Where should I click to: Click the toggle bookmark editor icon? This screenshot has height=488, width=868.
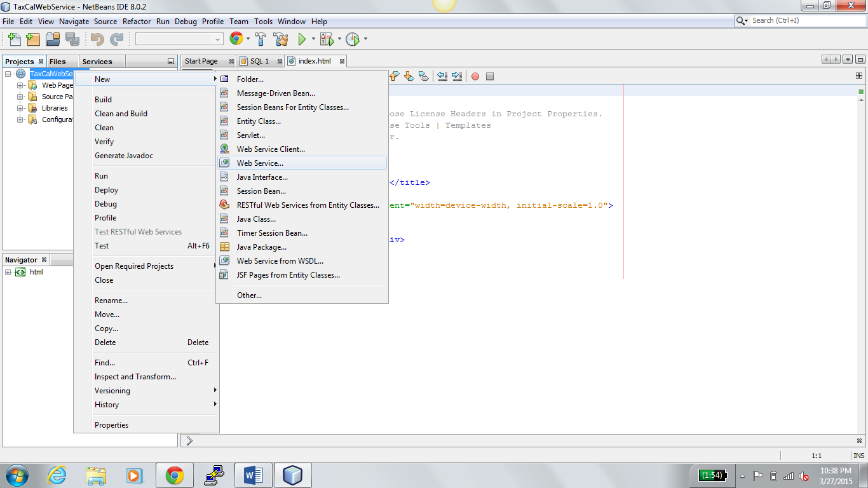point(423,76)
